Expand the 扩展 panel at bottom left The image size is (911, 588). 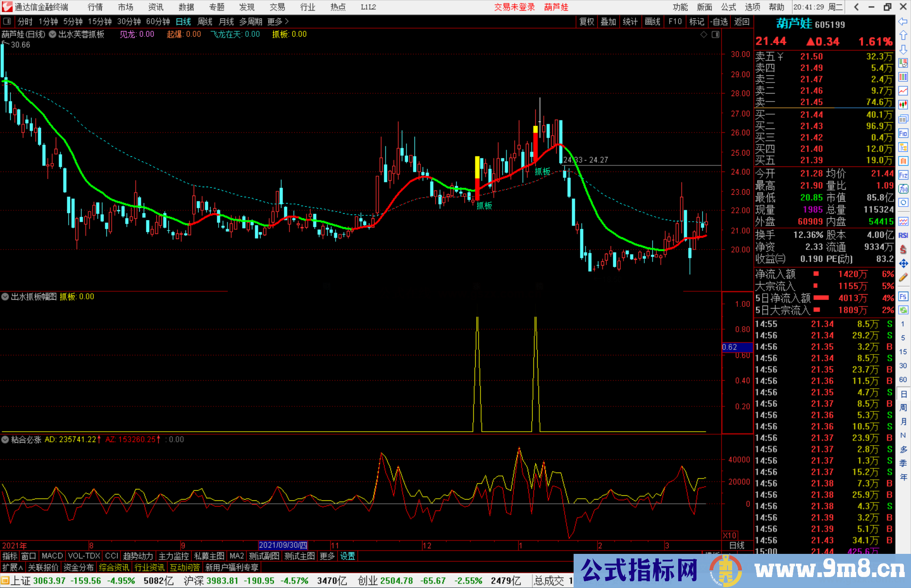click(x=13, y=567)
